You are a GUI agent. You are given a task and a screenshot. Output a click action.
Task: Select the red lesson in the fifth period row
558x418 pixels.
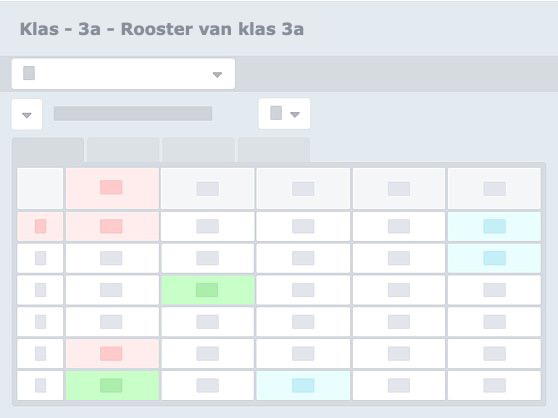coord(112,354)
